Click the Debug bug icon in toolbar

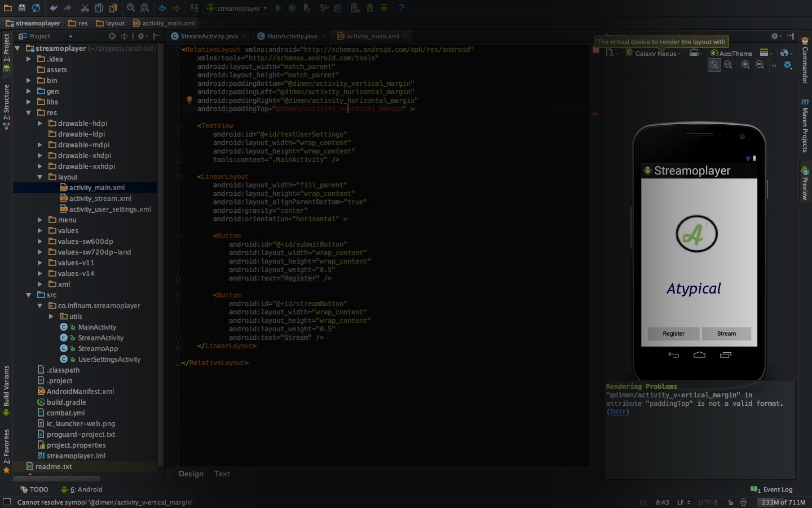coord(292,8)
